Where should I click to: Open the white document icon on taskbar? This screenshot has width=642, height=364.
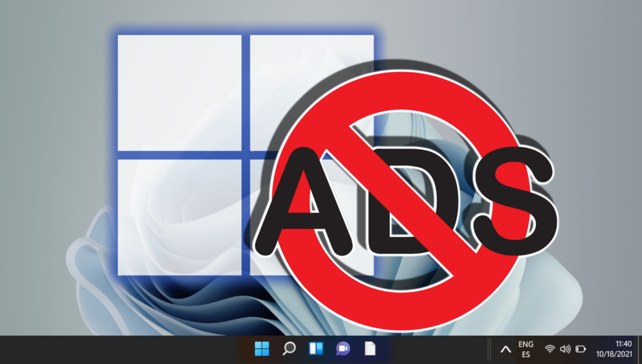pyautogui.click(x=371, y=349)
